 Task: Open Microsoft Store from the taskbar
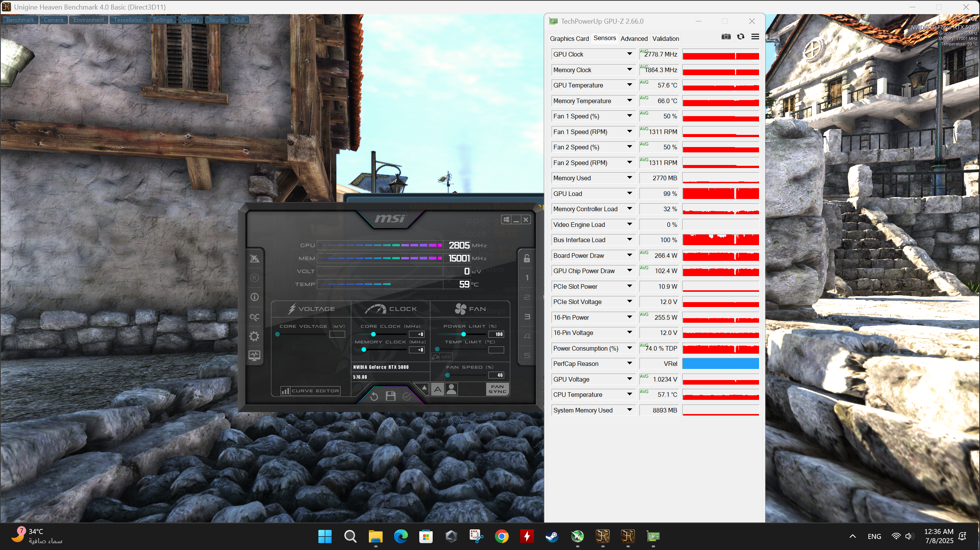(426, 536)
